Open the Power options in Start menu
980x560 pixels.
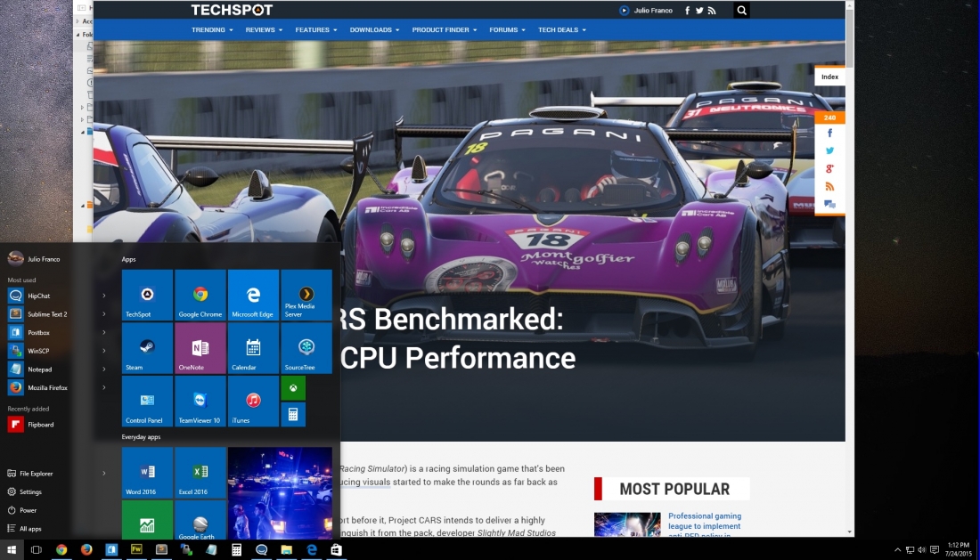point(22,510)
